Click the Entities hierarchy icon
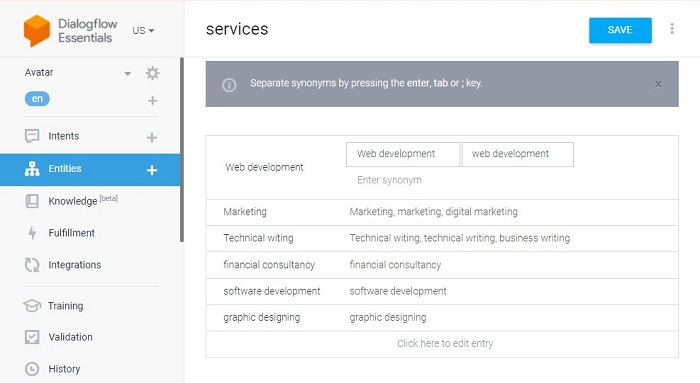The height and width of the screenshot is (383, 700). pyautogui.click(x=32, y=169)
